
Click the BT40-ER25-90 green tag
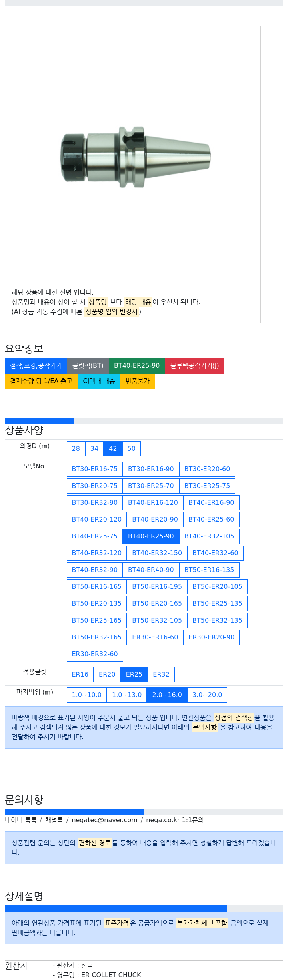pos(137,366)
